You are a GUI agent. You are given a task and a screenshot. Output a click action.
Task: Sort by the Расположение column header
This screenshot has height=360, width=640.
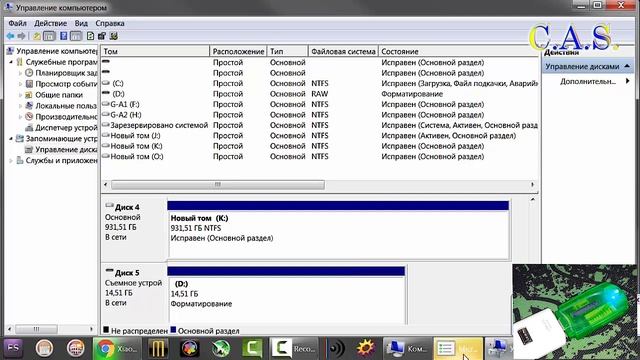coord(238,51)
